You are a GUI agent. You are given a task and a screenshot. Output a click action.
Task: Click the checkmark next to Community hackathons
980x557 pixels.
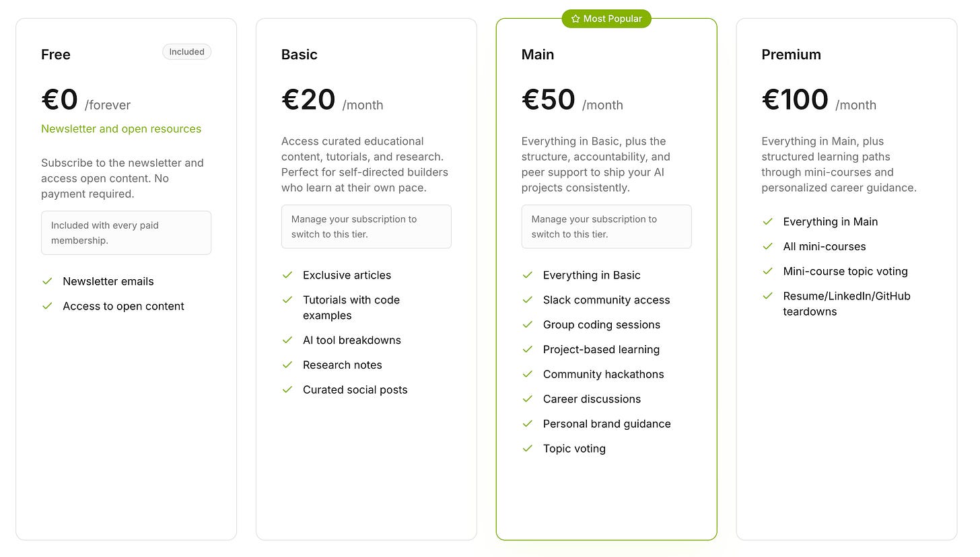click(x=528, y=374)
